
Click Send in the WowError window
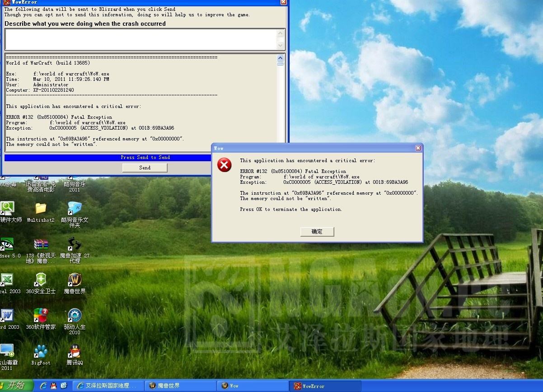point(145,168)
